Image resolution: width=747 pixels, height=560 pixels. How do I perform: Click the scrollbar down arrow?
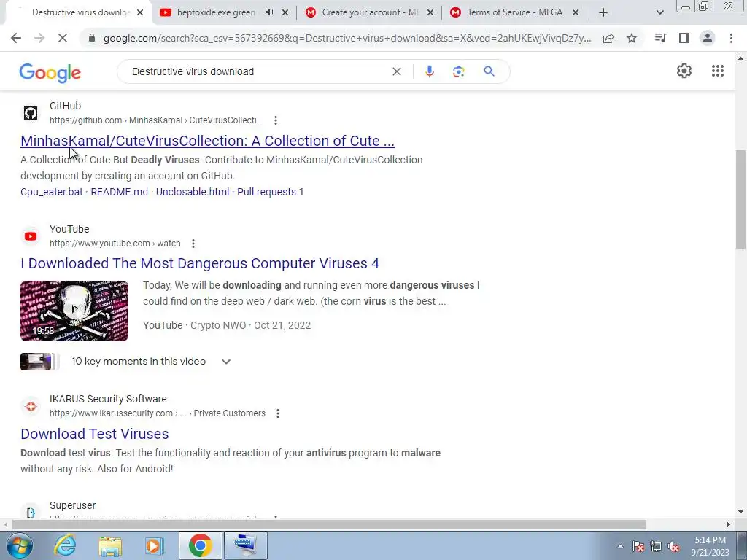(x=740, y=512)
